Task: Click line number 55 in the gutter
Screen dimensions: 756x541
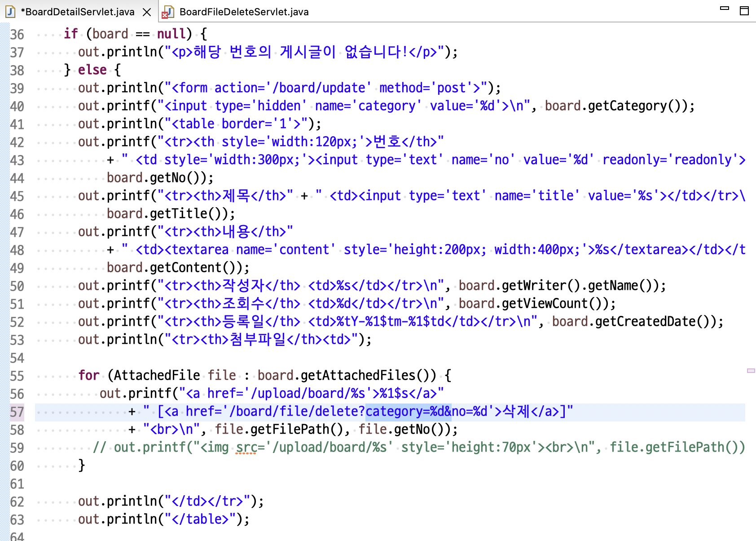Action: 17,376
